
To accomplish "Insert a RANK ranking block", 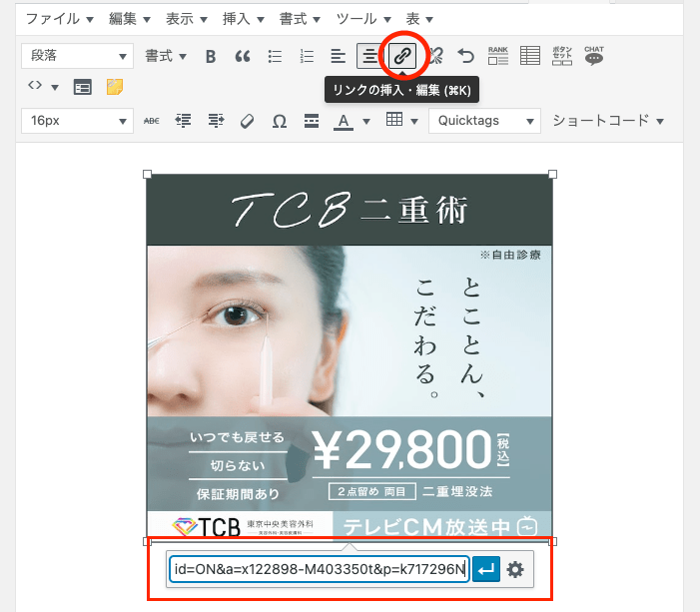I will coord(497,56).
